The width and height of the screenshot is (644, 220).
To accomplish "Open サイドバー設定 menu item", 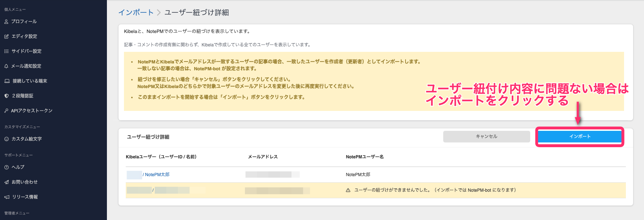I will (26, 51).
